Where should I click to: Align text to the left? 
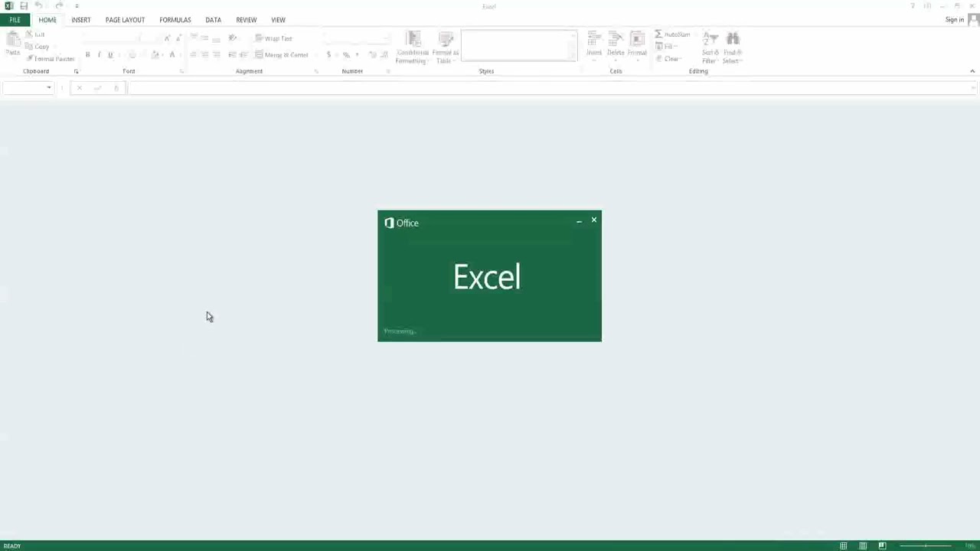click(x=193, y=55)
